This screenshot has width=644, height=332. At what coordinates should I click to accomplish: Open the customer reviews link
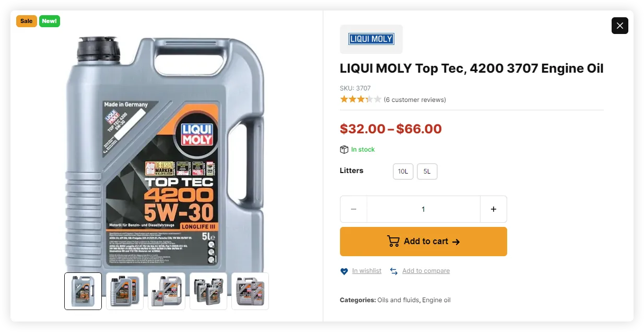[x=415, y=99]
